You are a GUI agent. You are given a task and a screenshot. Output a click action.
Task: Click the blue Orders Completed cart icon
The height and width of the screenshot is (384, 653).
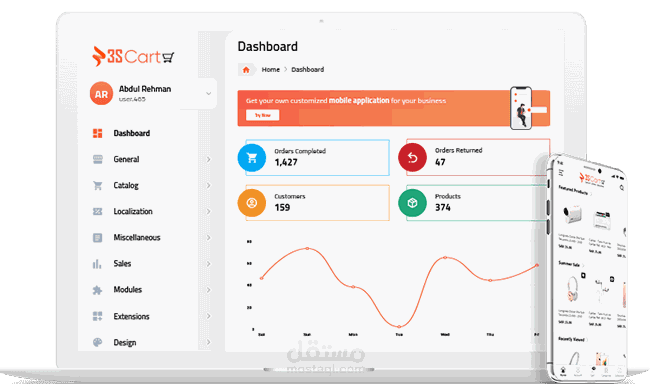[x=252, y=158]
